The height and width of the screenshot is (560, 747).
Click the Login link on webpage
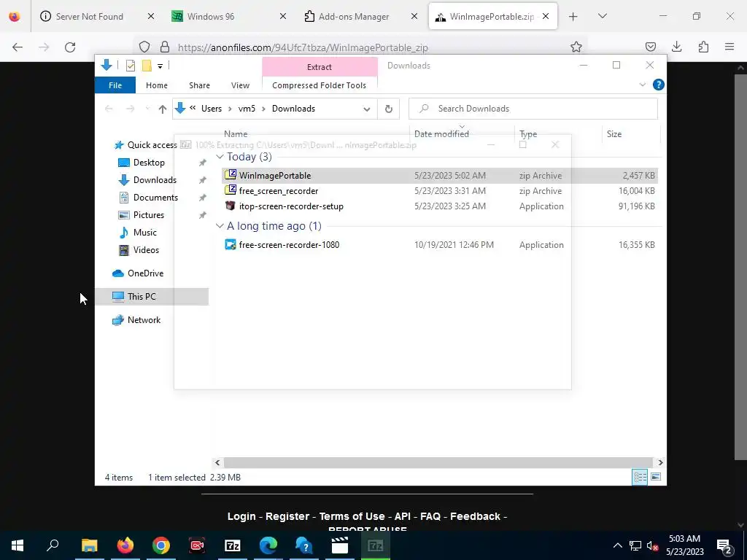(x=241, y=516)
